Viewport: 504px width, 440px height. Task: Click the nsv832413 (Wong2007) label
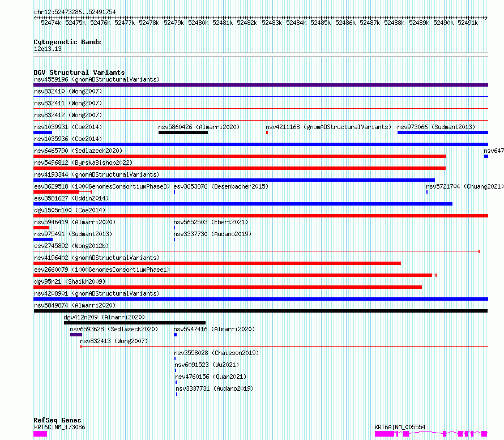click(x=114, y=341)
